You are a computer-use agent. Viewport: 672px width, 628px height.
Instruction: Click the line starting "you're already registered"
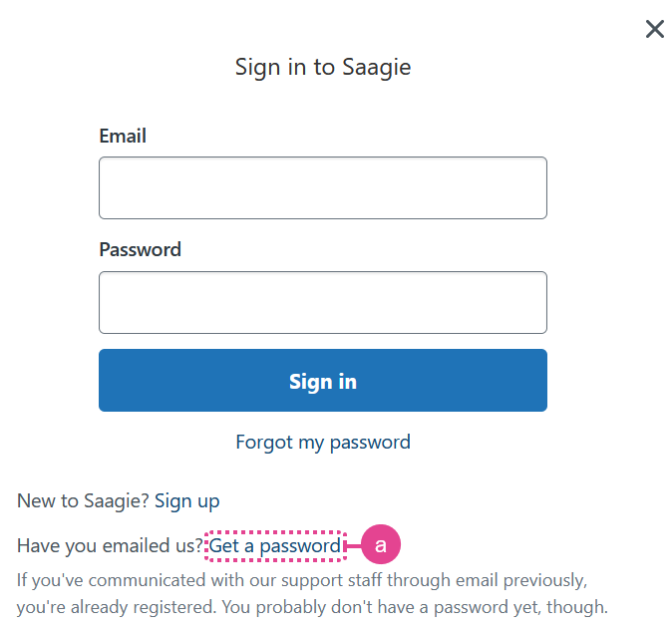[x=312, y=607]
